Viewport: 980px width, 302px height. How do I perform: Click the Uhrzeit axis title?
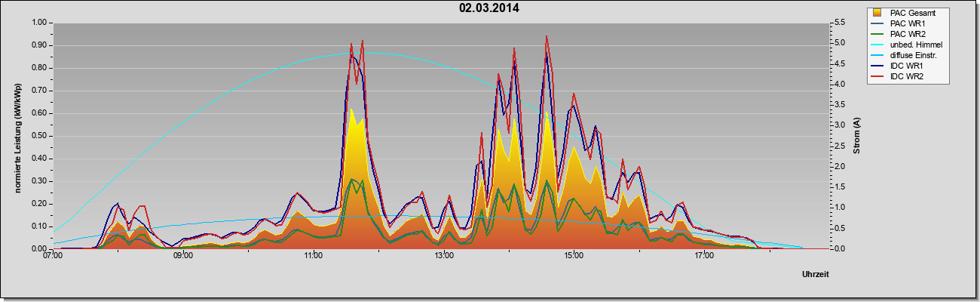coord(816,275)
